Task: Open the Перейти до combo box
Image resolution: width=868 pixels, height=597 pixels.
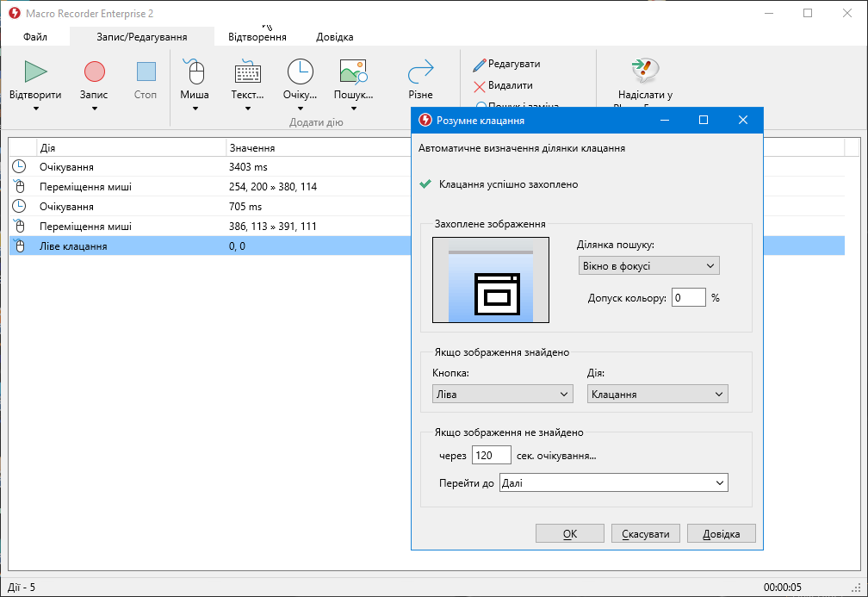Action: click(x=614, y=483)
